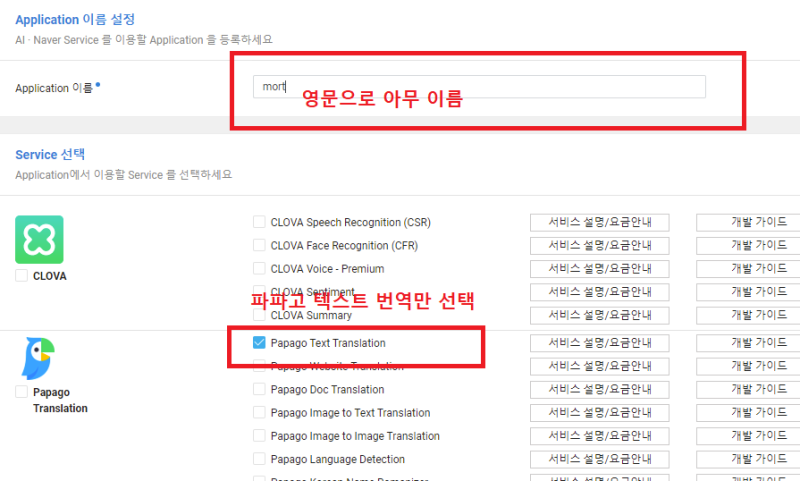The image size is (800, 481).
Task: Open 개발 가이드 for Papago Doc Translation
Action: tap(748, 390)
